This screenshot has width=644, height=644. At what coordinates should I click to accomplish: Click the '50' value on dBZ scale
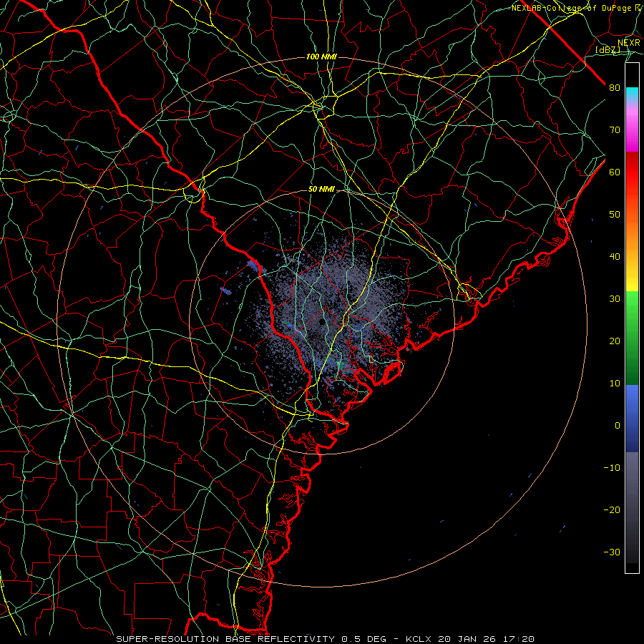point(615,215)
